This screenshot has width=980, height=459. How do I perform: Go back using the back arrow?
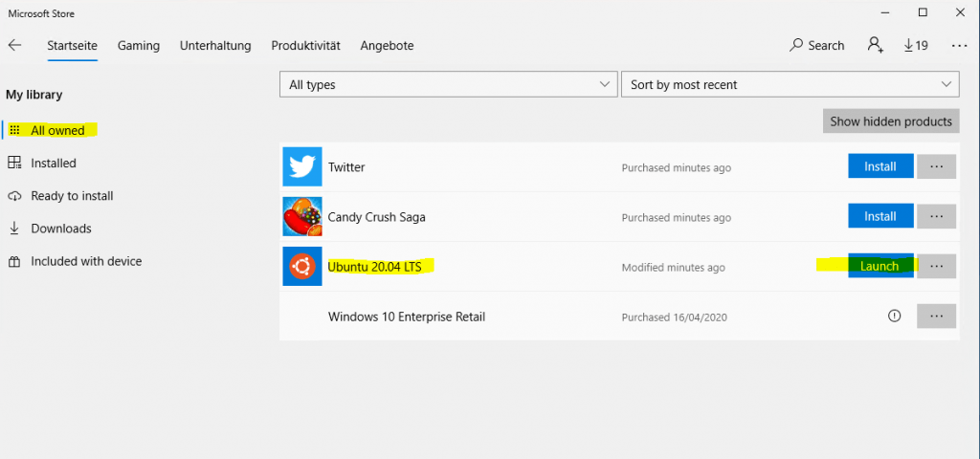[x=14, y=46]
